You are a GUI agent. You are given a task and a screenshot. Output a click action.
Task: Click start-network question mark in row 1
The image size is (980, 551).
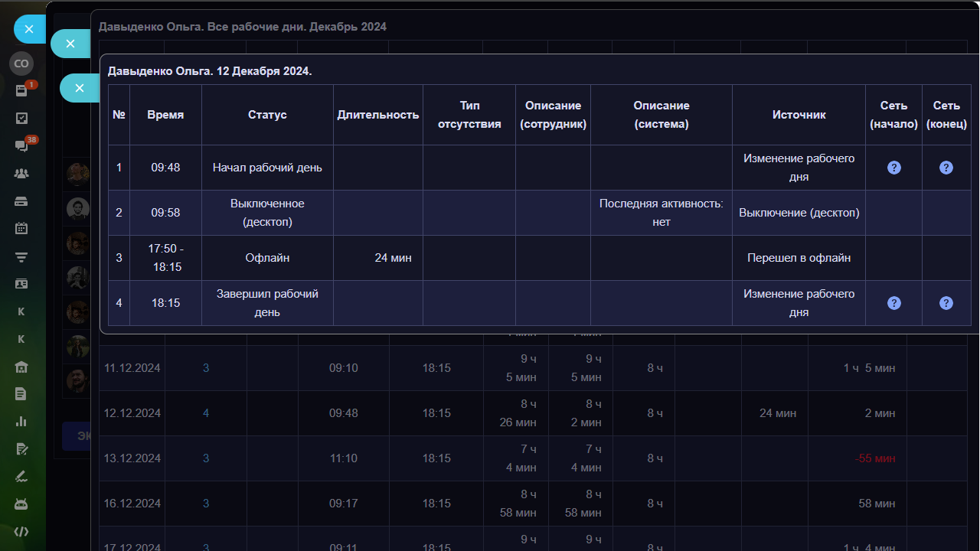click(893, 168)
